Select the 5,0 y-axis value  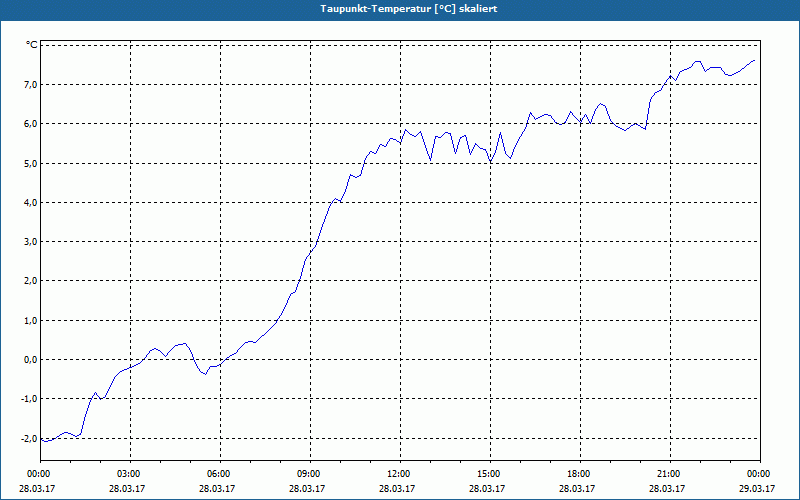coord(30,164)
